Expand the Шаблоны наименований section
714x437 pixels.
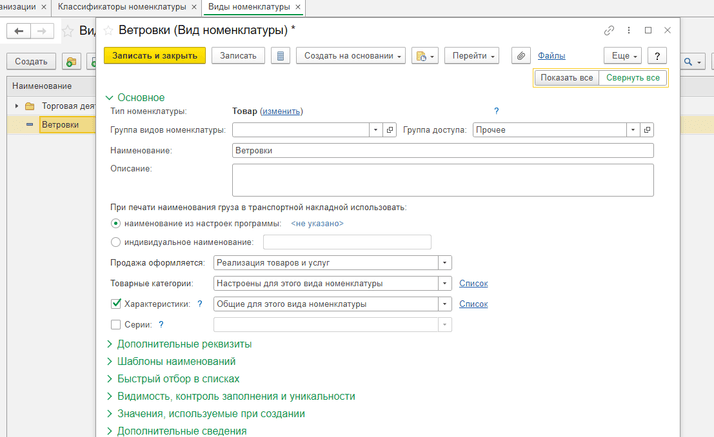click(x=176, y=361)
